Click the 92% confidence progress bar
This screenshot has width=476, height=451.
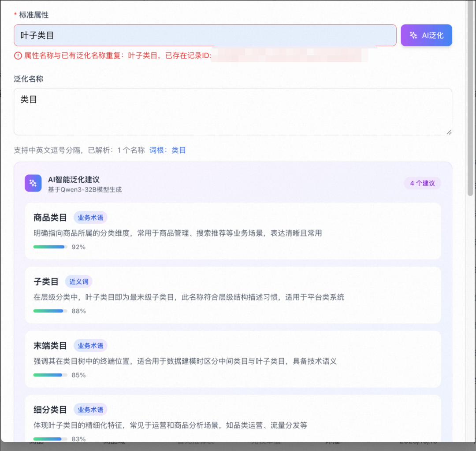click(x=51, y=247)
